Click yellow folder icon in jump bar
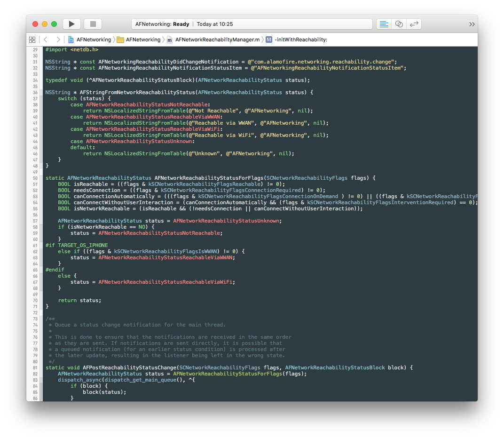The image size is (504, 439). [x=120, y=40]
